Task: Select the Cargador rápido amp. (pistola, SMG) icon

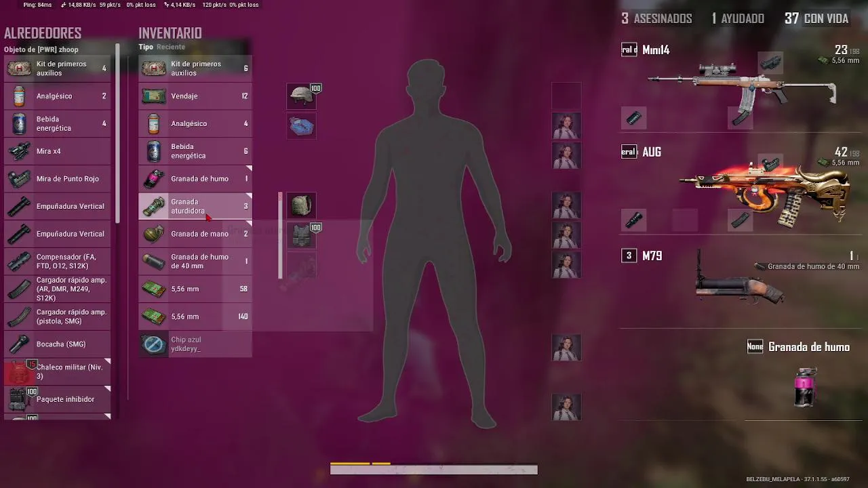Action: click(19, 317)
